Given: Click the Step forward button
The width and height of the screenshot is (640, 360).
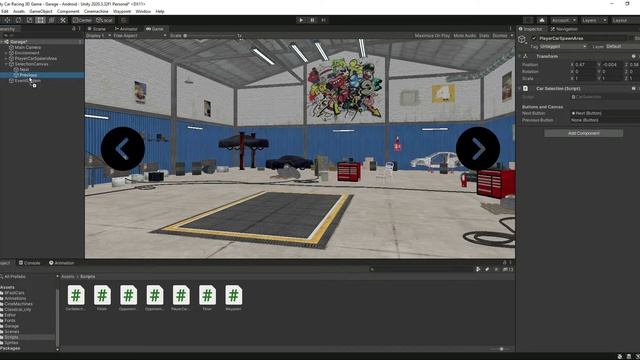Looking at the screenshot, I should coord(324,20).
